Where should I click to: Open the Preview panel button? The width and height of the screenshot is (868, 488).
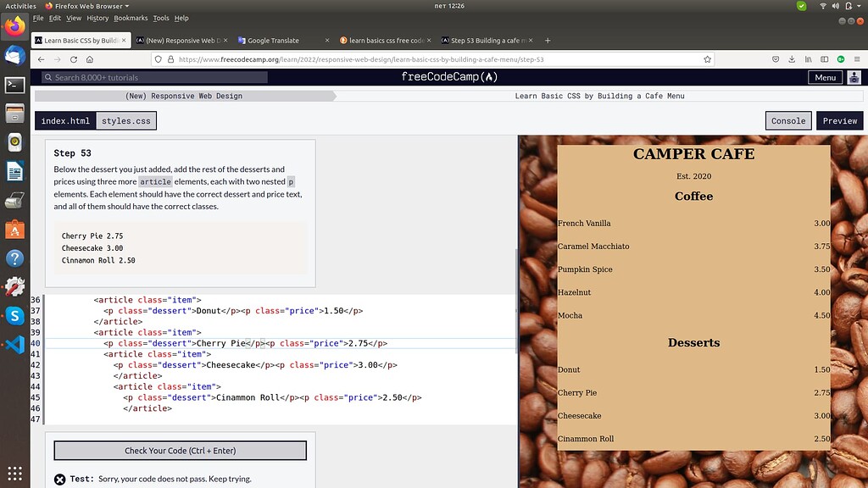pos(840,120)
